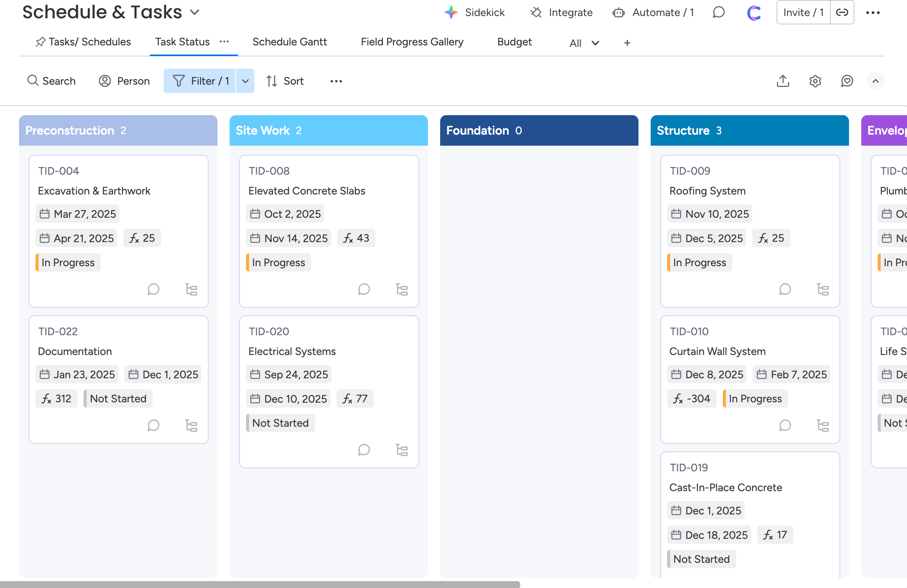Click the Invite / 1 button

click(803, 13)
